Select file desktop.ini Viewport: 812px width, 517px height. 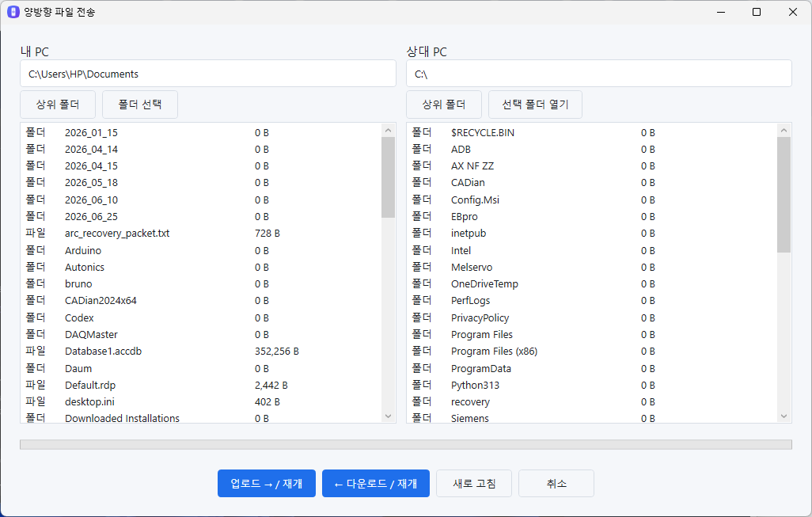tap(200, 401)
